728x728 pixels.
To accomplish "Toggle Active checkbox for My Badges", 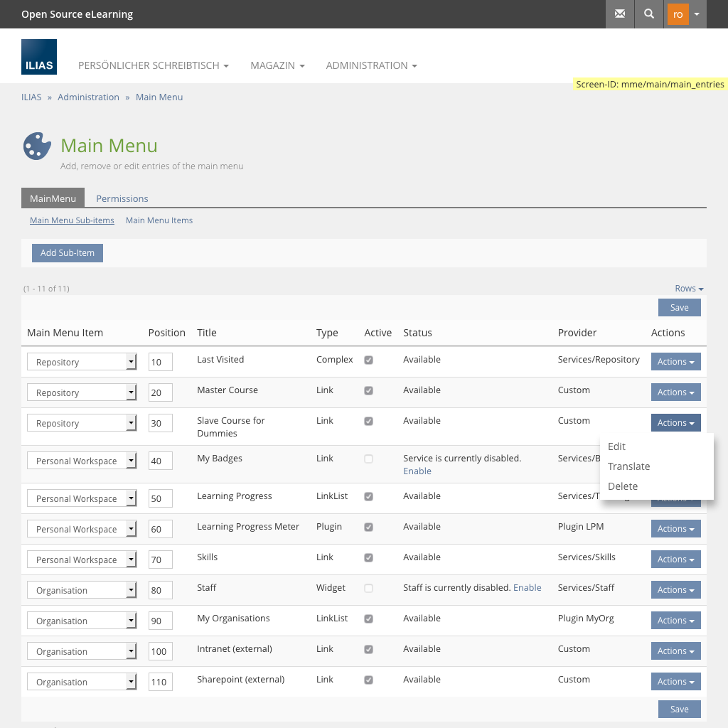I will click(368, 459).
